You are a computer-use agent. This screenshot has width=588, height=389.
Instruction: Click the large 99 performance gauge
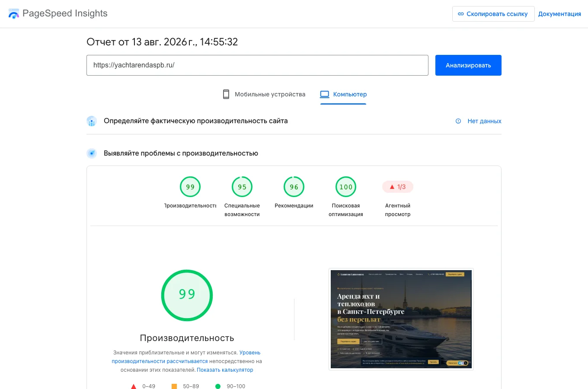point(187,295)
